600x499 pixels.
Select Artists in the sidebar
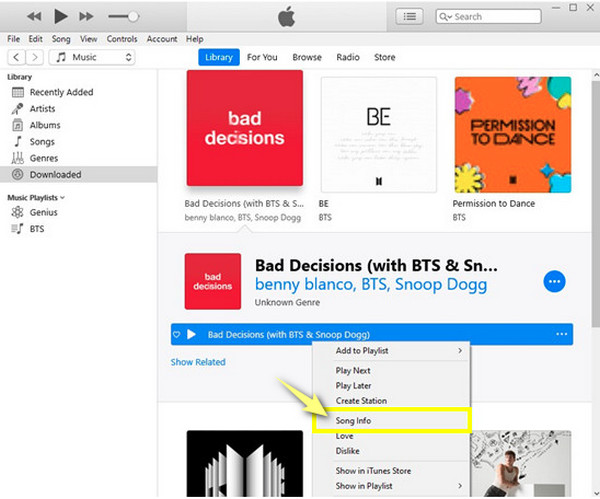tap(78, 109)
